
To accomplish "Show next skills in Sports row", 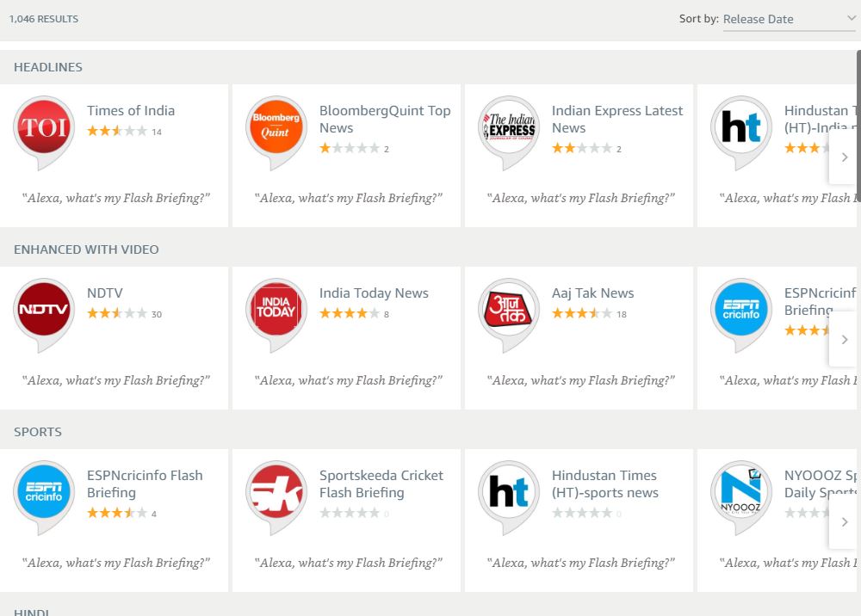I will 845,522.
